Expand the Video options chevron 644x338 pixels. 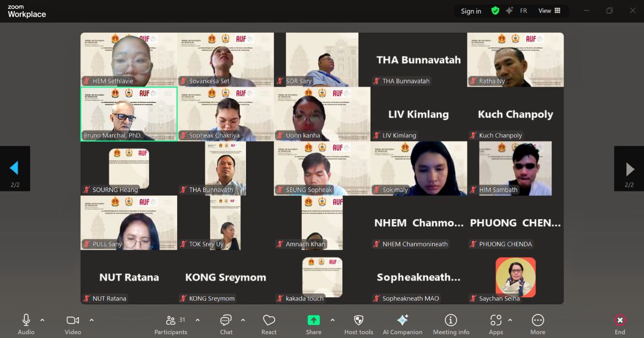click(x=92, y=320)
